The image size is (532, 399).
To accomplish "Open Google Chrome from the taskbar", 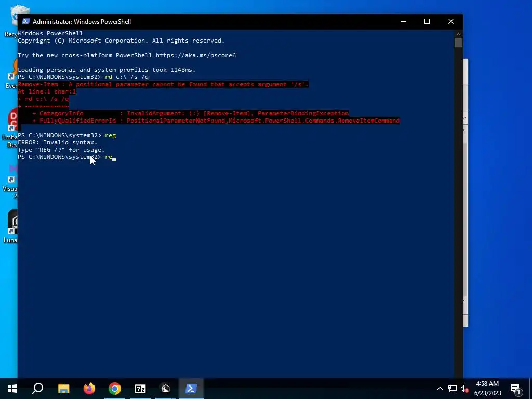I will click(x=115, y=389).
